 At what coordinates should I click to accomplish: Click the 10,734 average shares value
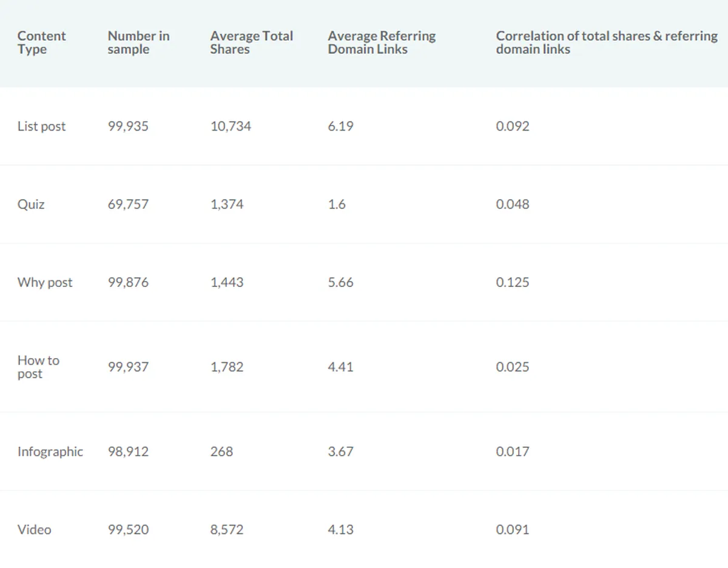231,127
